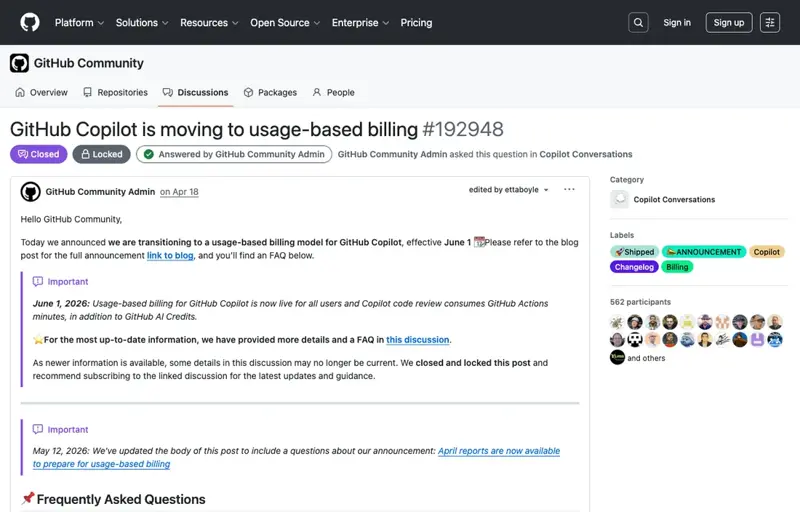Click GitHub Community Admin author name in post
The width and height of the screenshot is (800, 512).
(x=100, y=192)
